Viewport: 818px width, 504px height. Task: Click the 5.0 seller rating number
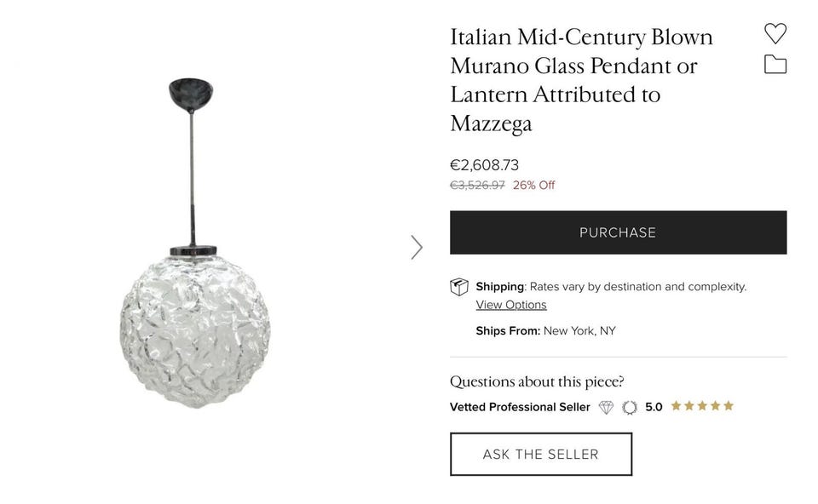point(654,407)
